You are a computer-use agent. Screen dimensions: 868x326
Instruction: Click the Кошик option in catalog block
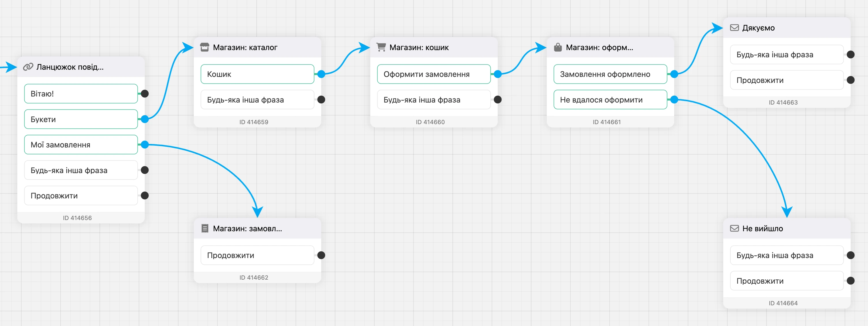(258, 74)
